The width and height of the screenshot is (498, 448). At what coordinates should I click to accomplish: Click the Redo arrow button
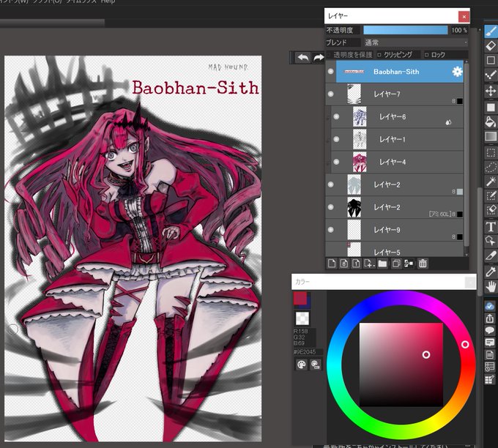(x=319, y=58)
